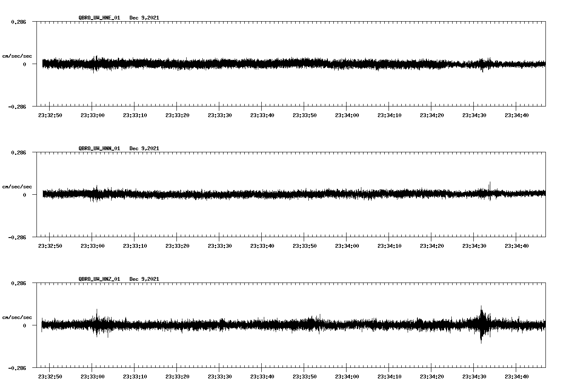Click the HNN waveform spike near 23:34:34
The image size is (576, 392).
point(490,191)
